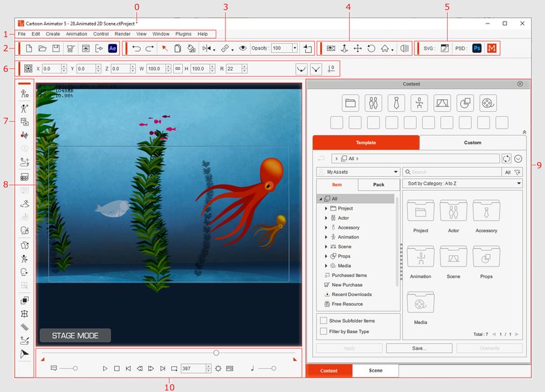Check Filter by Base Type
Viewport: 545px width, 392px height.
point(323,331)
